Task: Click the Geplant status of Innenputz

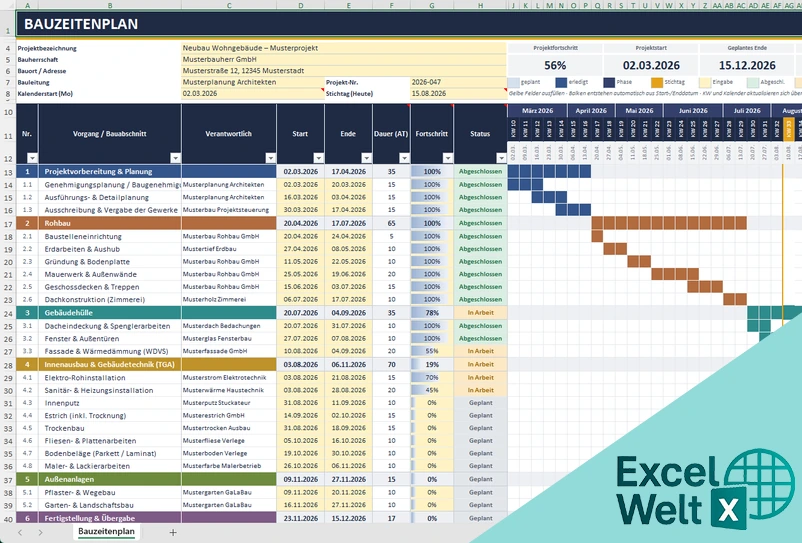Action: [x=480, y=403]
